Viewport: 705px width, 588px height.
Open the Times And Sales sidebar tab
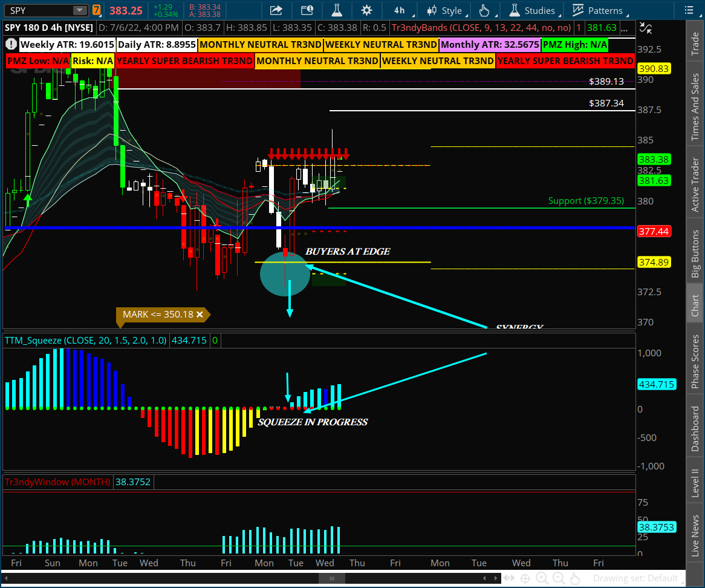click(695, 106)
